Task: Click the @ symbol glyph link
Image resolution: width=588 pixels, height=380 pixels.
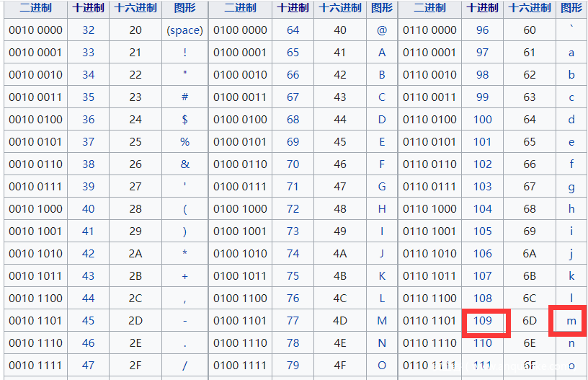Action: (x=382, y=30)
